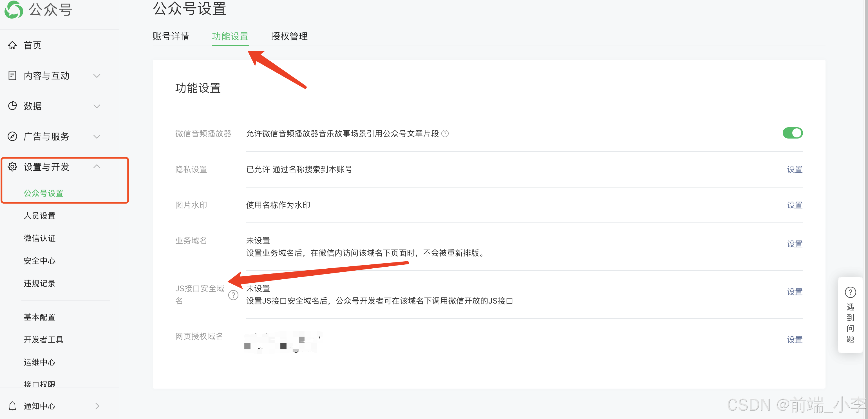868x419 pixels.
Task: Disable the 微信音频播放器 toggle switch
Action: click(x=792, y=133)
